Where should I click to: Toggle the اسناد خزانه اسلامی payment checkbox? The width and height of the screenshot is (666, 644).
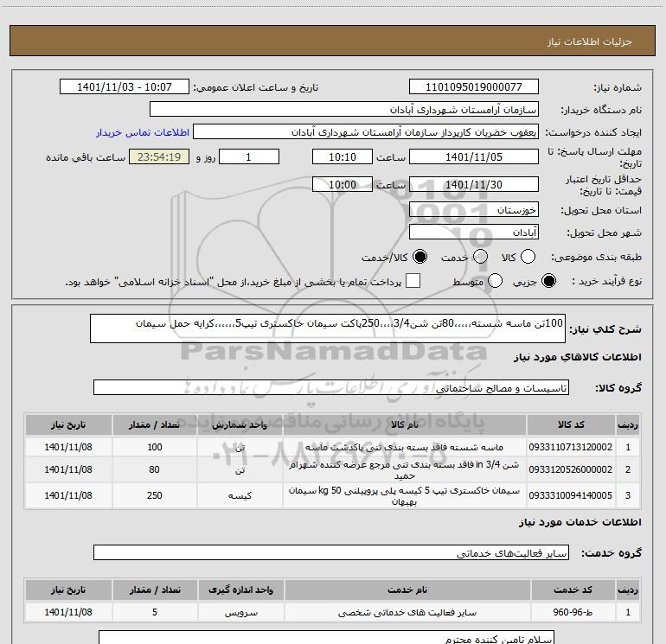coord(413,281)
